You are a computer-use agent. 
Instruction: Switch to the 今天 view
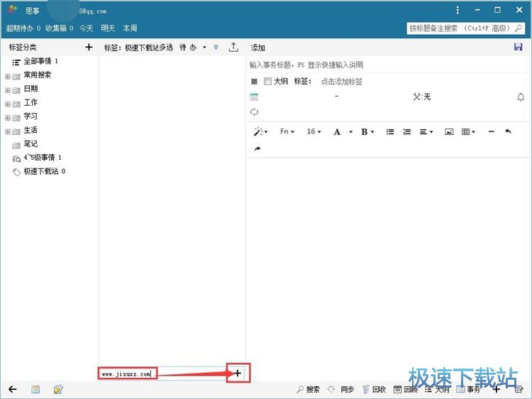[x=86, y=28]
